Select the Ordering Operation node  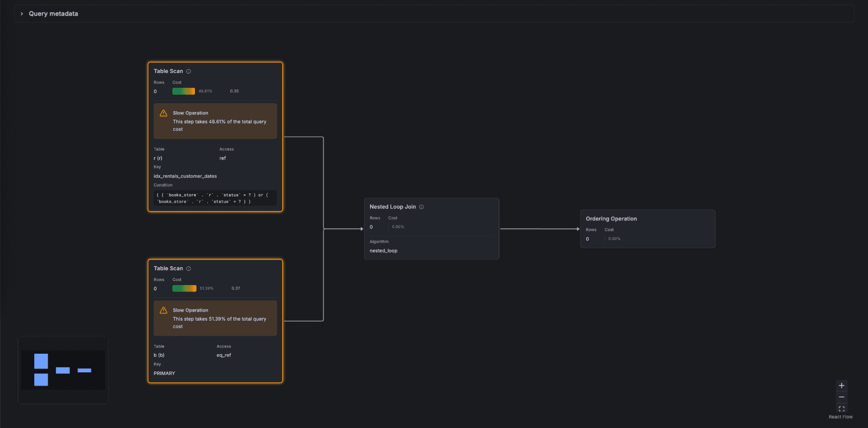(x=647, y=229)
